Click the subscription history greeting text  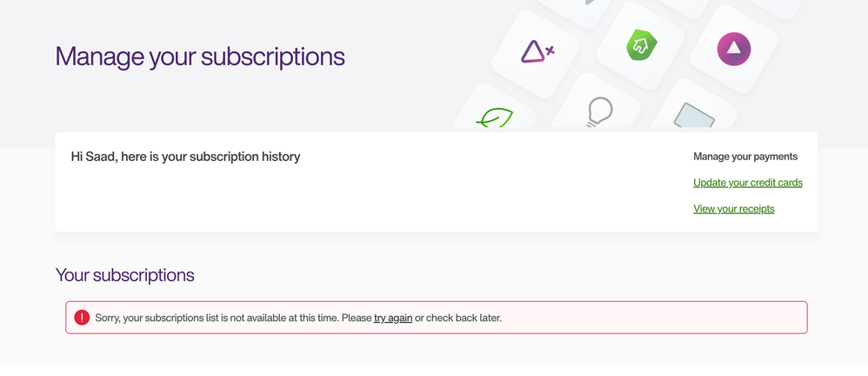tap(185, 157)
